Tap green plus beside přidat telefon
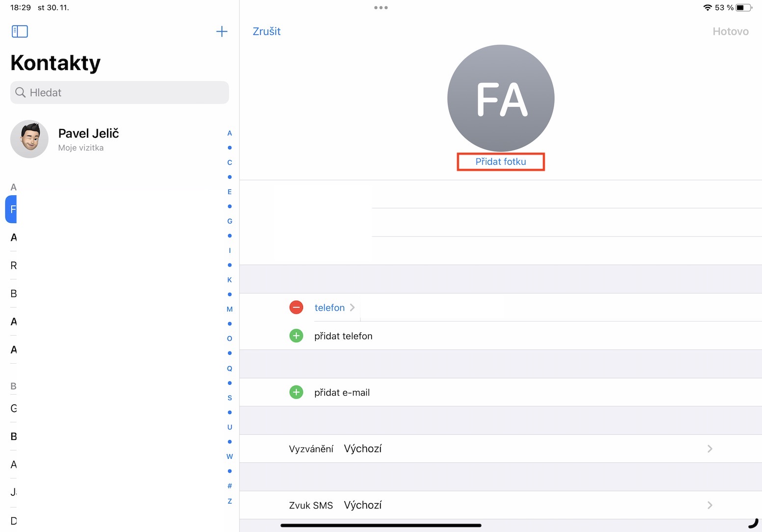762x532 pixels. pyautogui.click(x=296, y=336)
